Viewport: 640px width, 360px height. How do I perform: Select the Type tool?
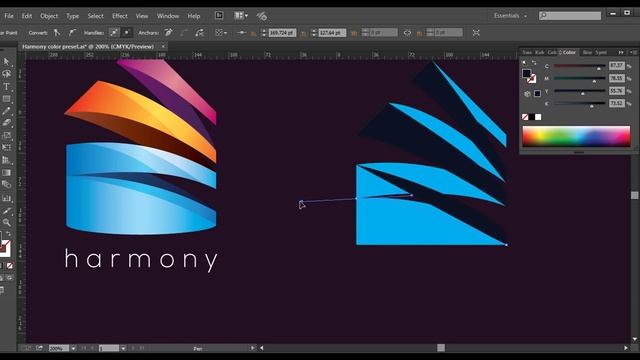pyautogui.click(x=6, y=87)
